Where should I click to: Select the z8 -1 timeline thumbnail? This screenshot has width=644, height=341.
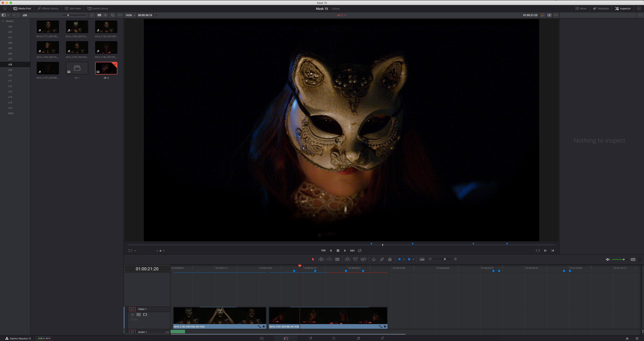coord(77,68)
